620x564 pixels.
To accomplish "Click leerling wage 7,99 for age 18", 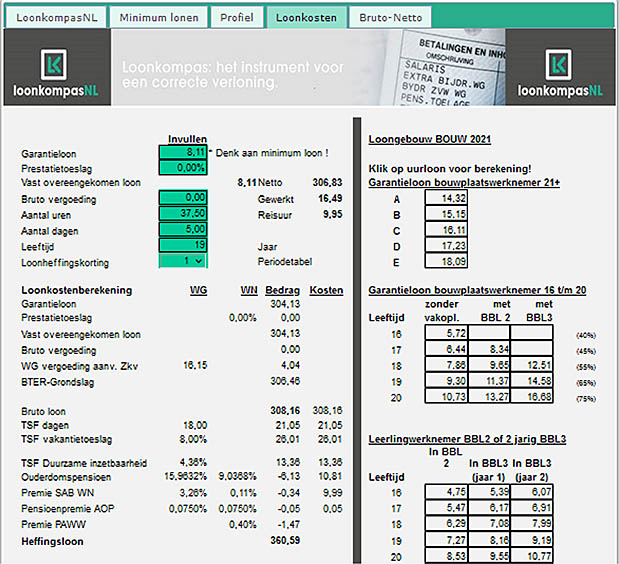I will tap(532, 523).
